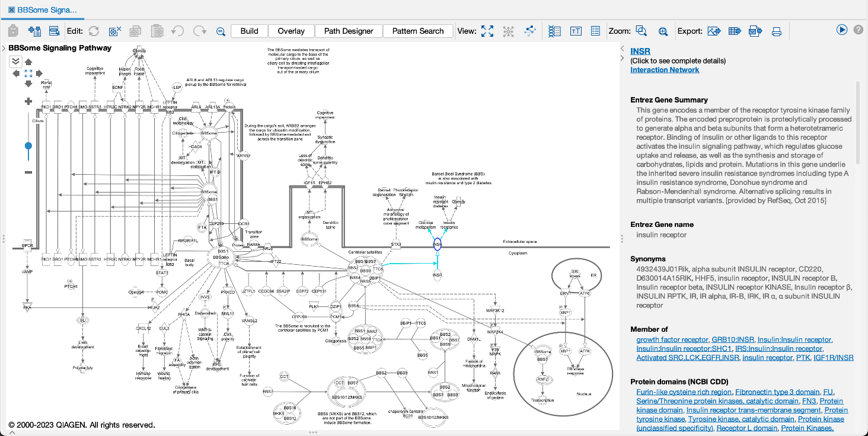Click the Path Designer button

click(349, 31)
